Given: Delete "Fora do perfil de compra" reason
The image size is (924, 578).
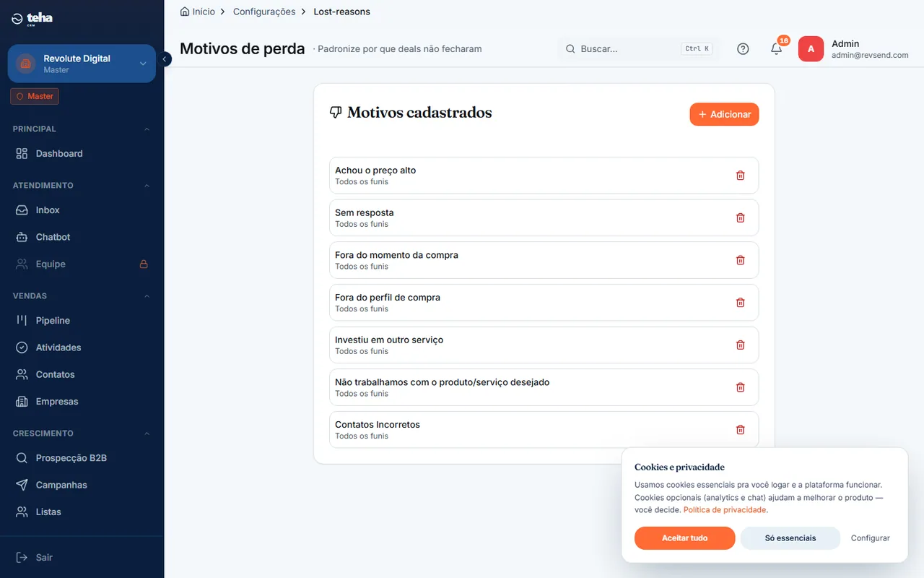Looking at the screenshot, I should pyautogui.click(x=740, y=303).
